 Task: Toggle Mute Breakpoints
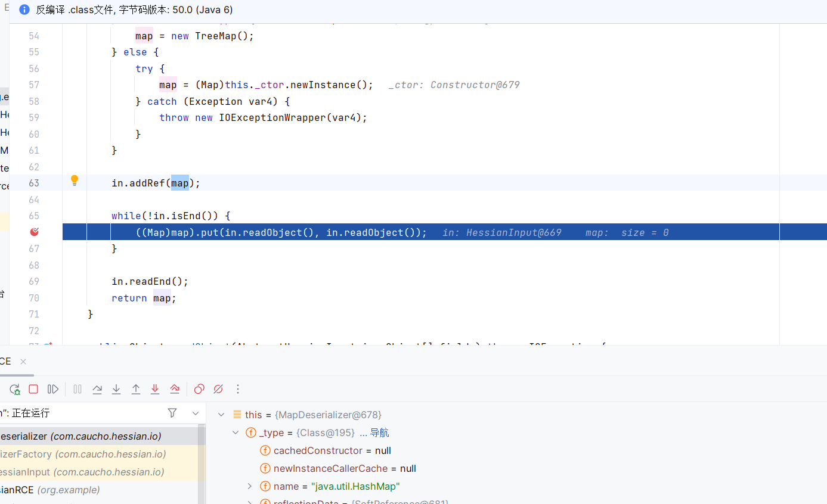point(218,389)
